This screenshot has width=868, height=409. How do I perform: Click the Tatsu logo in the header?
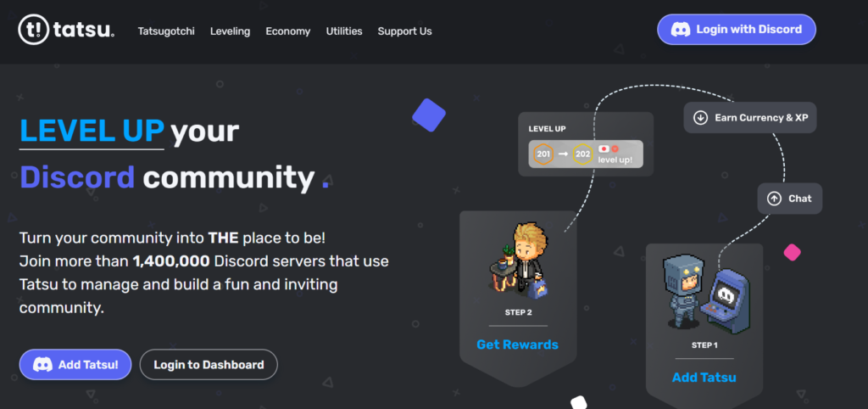pyautogui.click(x=66, y=31)
